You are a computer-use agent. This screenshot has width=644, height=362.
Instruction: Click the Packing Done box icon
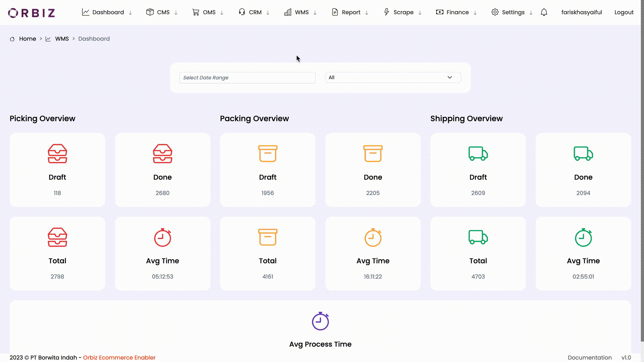click(373, 154)
